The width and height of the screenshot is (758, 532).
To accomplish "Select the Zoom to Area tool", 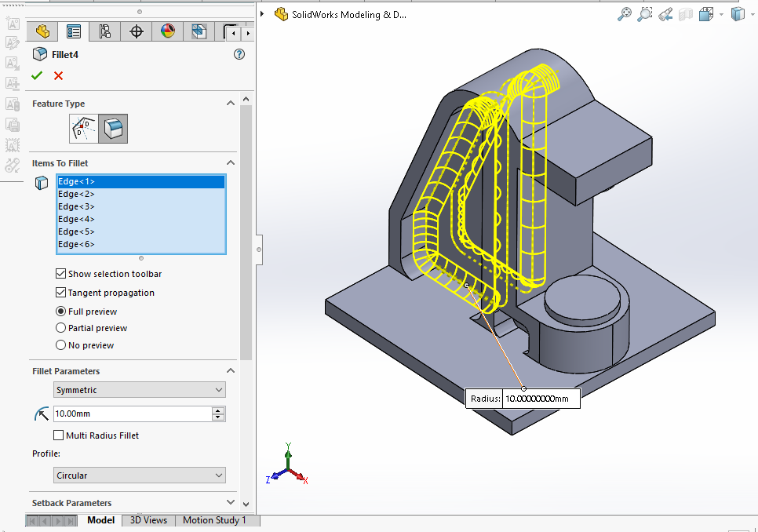I will pos(645,14).
